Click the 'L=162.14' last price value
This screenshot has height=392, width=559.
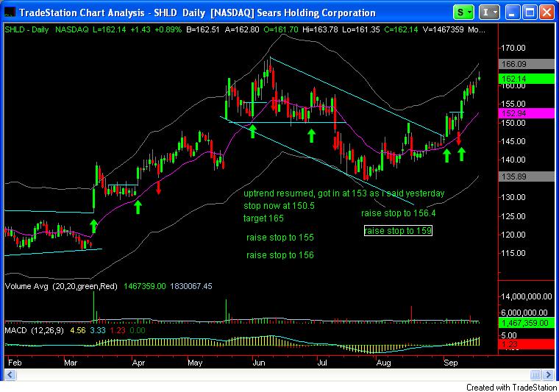click(x=110, y=29)
